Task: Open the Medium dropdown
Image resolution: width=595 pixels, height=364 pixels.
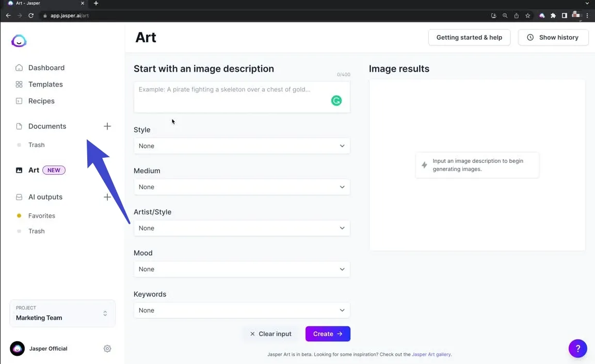Action: pos(242,187)
